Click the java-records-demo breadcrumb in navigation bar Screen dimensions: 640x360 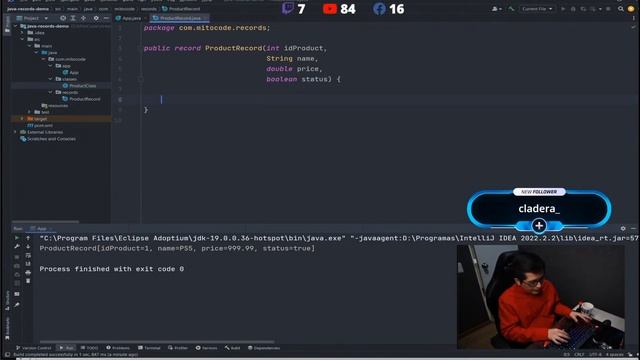pos(28,9)
